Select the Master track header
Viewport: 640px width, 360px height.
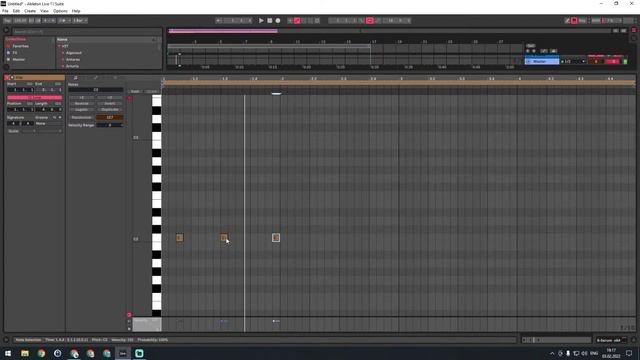[x=542, y=62]
